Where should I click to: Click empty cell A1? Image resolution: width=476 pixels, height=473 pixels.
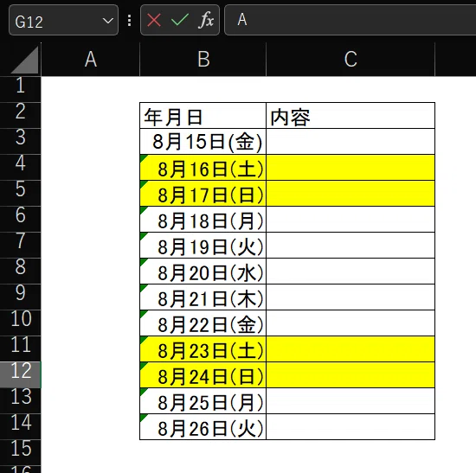point(91,90)
